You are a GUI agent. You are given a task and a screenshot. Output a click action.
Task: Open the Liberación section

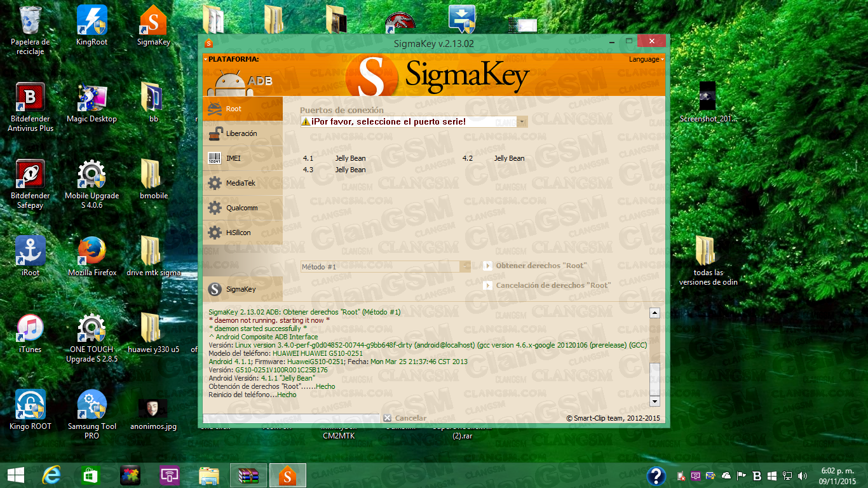click(x=243, y=133)
